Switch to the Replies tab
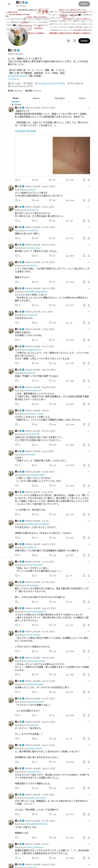 pyautogui.click(x=36, y=98)
